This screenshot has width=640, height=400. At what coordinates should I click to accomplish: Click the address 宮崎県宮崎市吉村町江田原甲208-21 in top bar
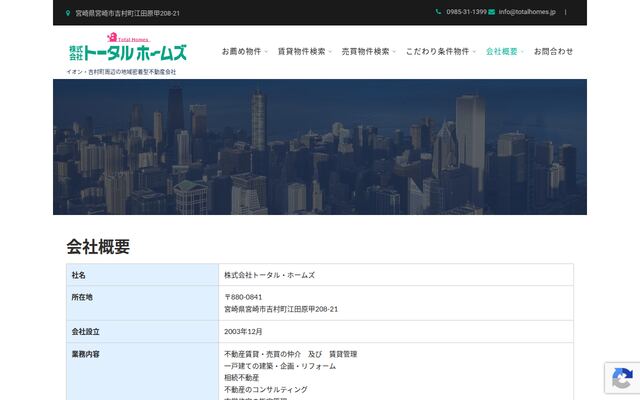coord(127,13)
